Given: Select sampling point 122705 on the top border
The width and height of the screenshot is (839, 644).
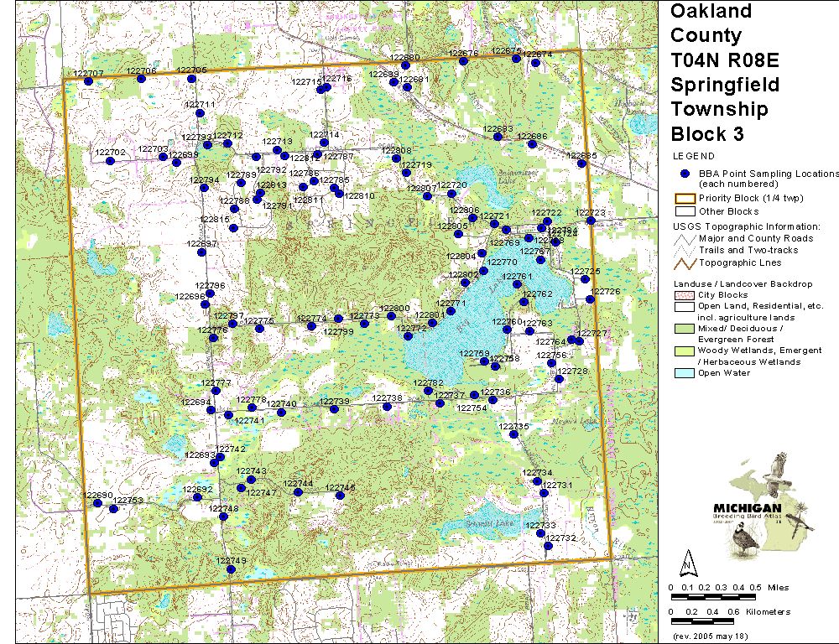Looking at the screenshot, I should [x=191, y=79].
